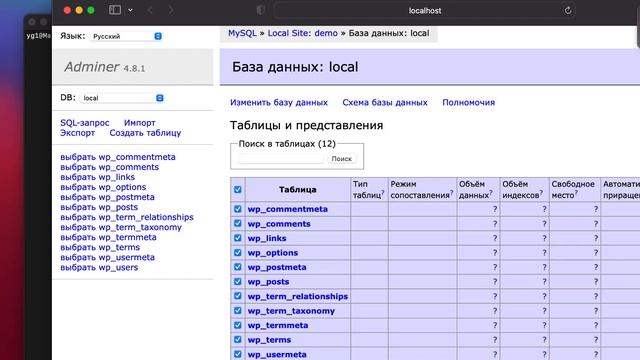The width and height of the screenshot is (640, 360).
Task: Open wp_options table in the list
Action: click(273, 253)
